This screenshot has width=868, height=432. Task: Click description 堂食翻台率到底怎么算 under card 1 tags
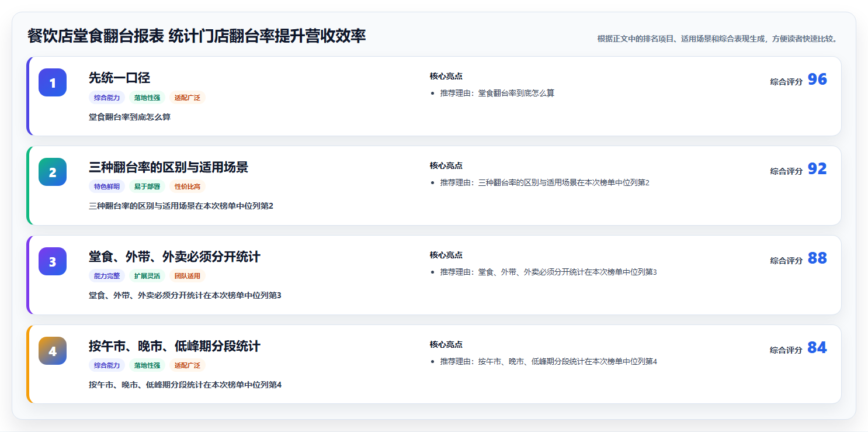click(130, 117)
